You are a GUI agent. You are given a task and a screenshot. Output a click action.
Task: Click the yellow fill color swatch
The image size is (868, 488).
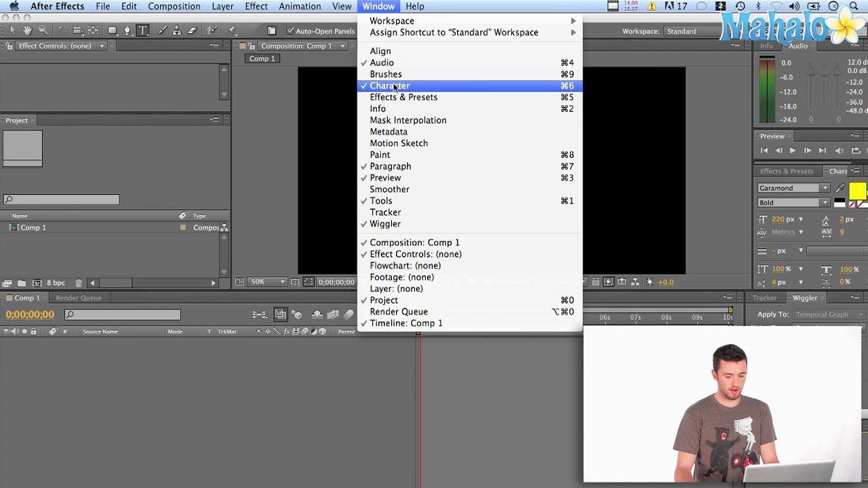tap(857, 191)
